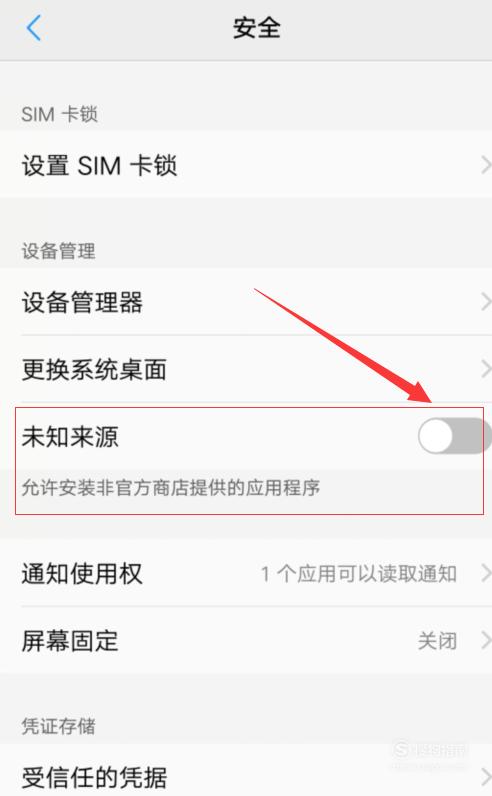Click chevron beside 更换系统桌面
492x796 pixels.
point(486,369)
